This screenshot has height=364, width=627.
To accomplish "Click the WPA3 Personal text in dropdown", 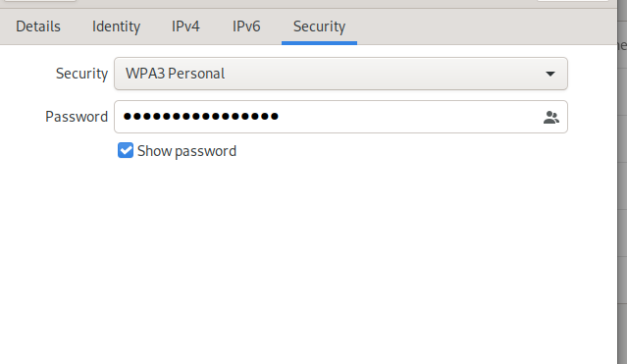I will [175, 74].
